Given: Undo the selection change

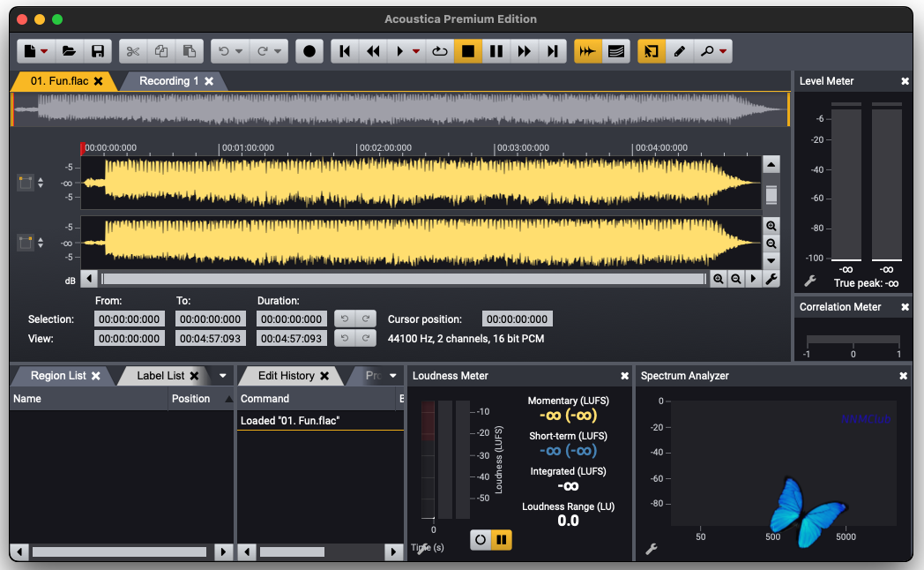Looking at the screenshot, I should [345, 319].
